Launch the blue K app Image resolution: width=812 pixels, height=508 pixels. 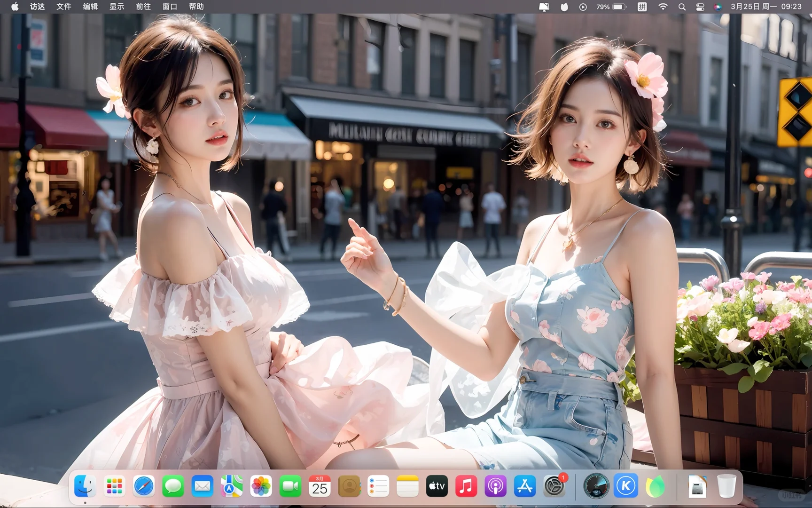(626, 486)
